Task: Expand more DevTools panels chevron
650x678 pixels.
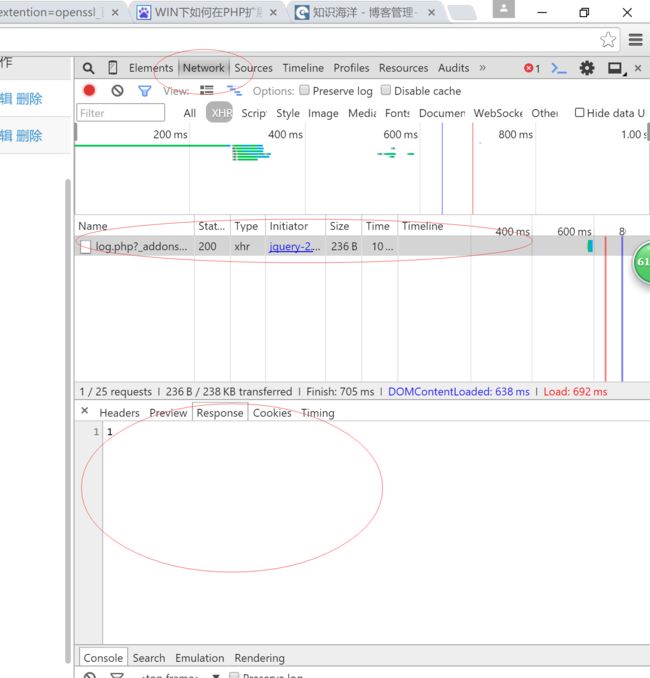Action: [483, 68]
